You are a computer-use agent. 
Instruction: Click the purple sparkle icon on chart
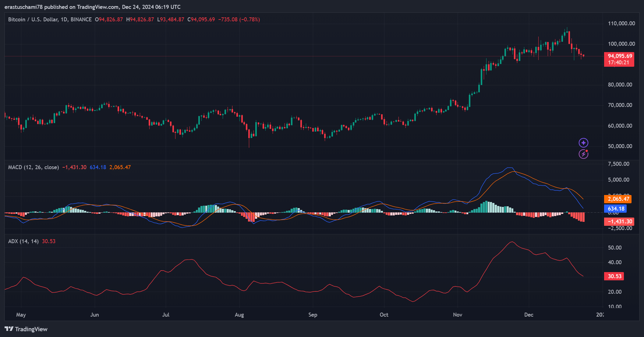click(x=583, y=143)
